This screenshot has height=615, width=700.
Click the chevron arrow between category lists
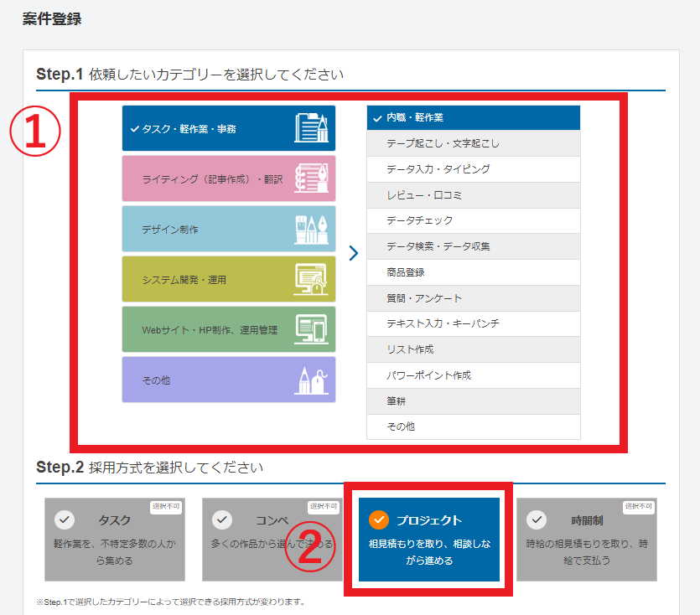pos(353,253)
